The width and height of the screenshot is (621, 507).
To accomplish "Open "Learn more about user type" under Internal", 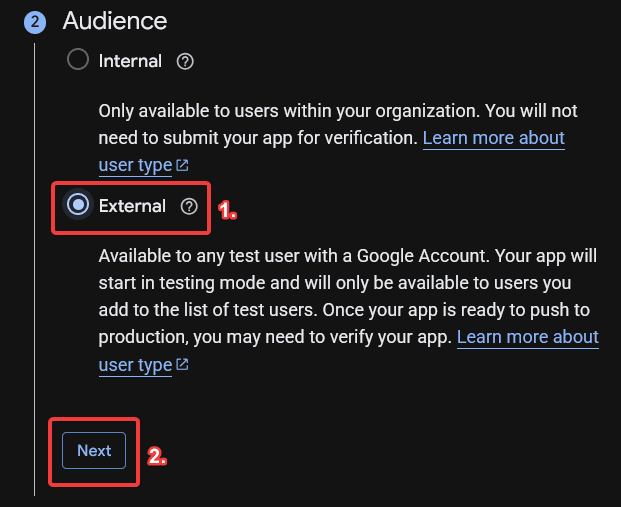I will [493, 138].
